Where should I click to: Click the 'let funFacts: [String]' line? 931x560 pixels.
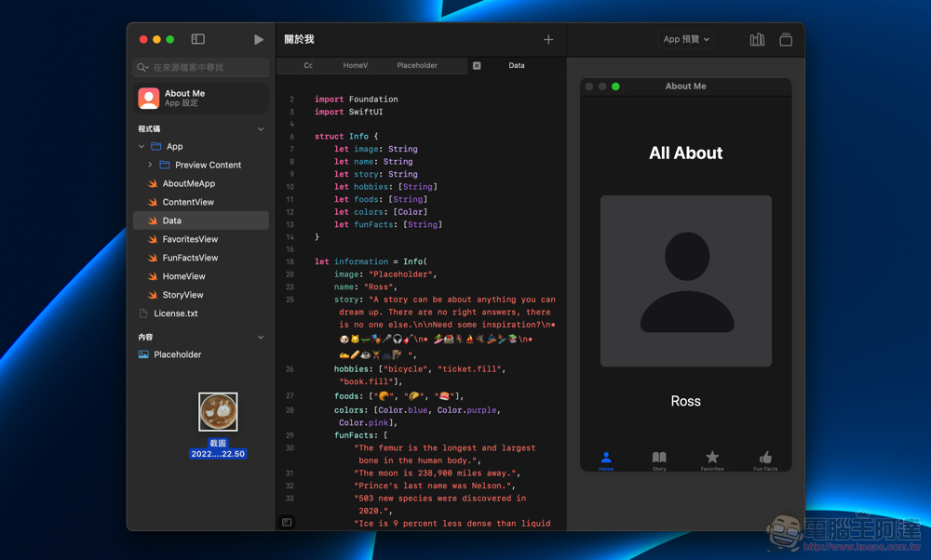(x=387, y=224)
